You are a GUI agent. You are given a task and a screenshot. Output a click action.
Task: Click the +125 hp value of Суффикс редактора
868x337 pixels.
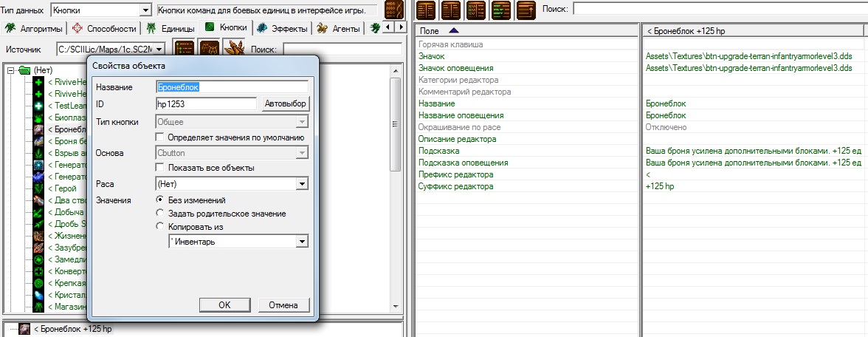click(x=659, y=187)
